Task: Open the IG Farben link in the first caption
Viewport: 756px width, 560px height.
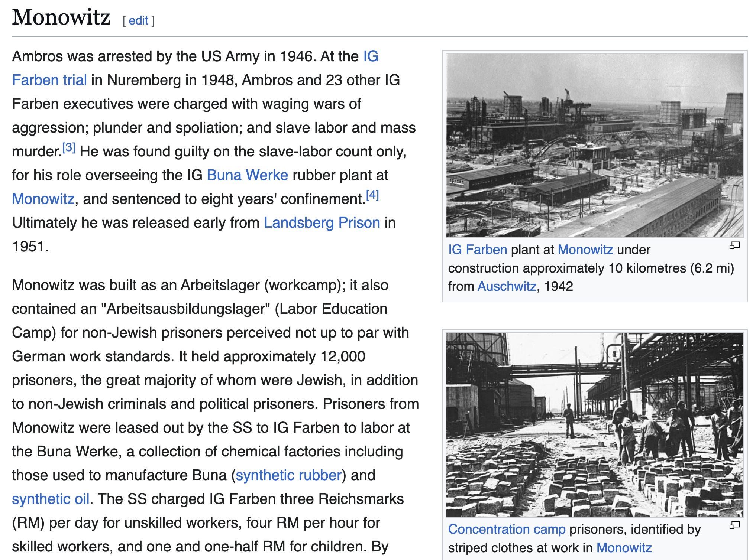Action: pos(478,250)
